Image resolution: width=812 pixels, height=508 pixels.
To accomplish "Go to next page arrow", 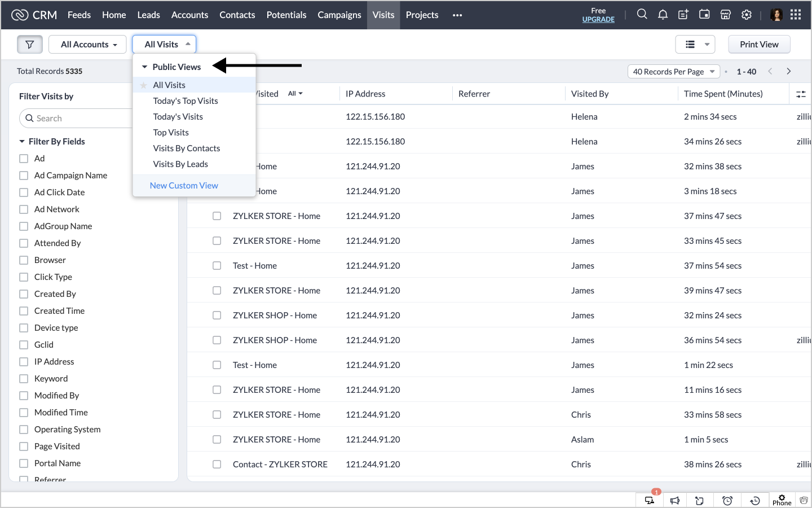I will 789,72.
